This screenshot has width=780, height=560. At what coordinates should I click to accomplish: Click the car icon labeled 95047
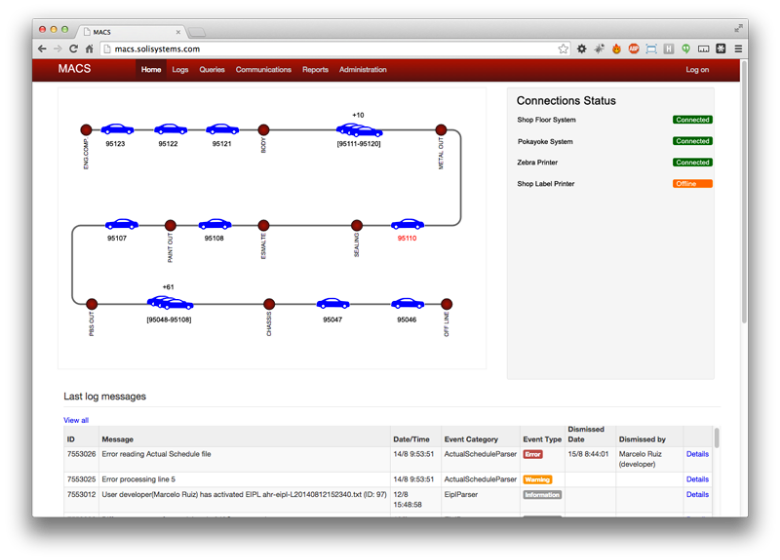(x=333, y=304)
